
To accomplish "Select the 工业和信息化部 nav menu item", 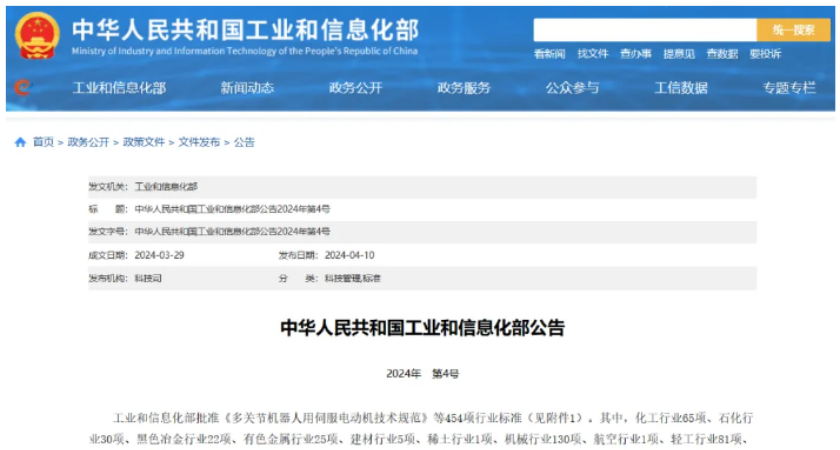I will [x=119, y=88].
